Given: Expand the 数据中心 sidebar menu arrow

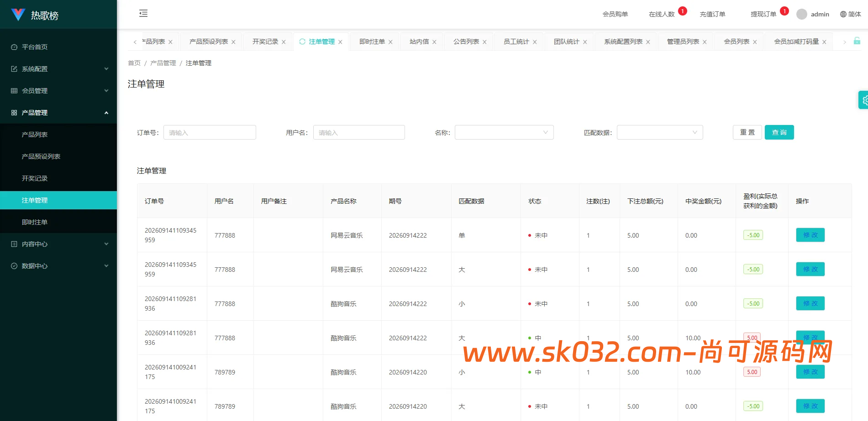Looking at the screenshot, I should [106, 266].
